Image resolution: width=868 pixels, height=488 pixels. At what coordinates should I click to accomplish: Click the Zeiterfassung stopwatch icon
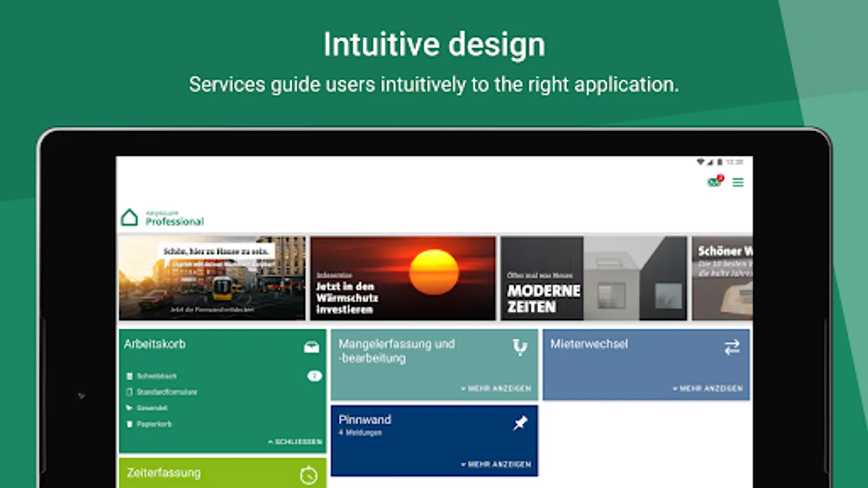pyautogui.click(x=309, y=476)
